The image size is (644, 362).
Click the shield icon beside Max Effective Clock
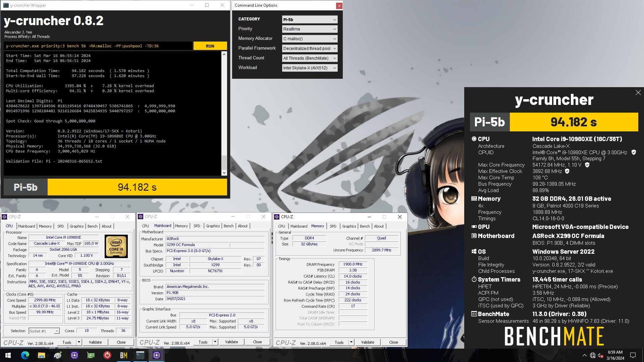[567, 171]
